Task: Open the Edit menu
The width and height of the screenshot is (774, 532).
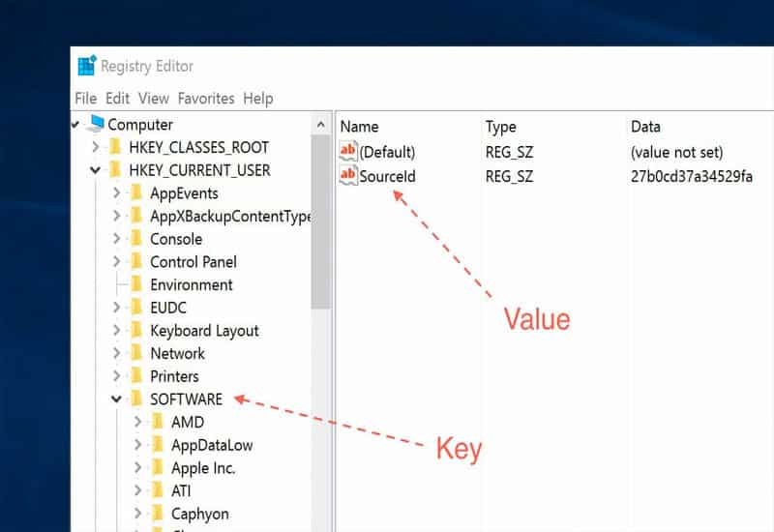Action: 117,99
